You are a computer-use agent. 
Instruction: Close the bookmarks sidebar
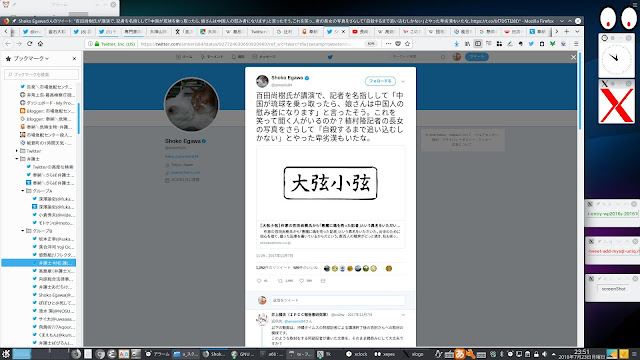click(x=74, y=59)
